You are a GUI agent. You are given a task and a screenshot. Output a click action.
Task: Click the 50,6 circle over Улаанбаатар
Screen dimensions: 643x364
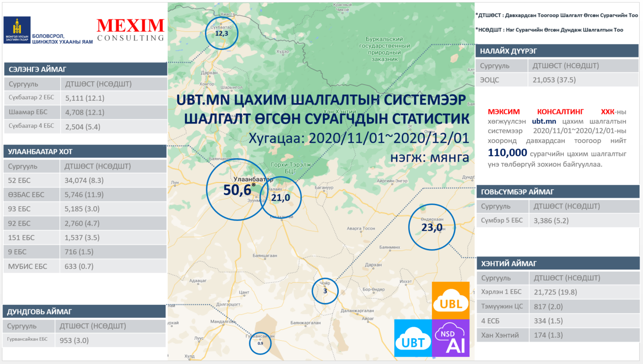point(238,190)
